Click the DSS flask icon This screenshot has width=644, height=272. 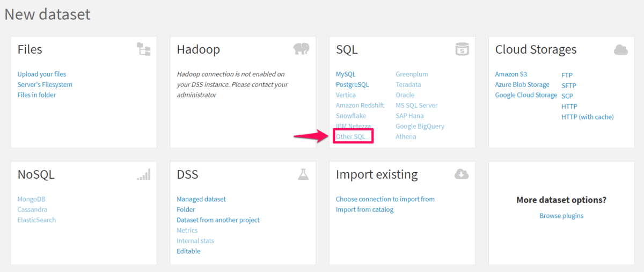coord(303,174)
